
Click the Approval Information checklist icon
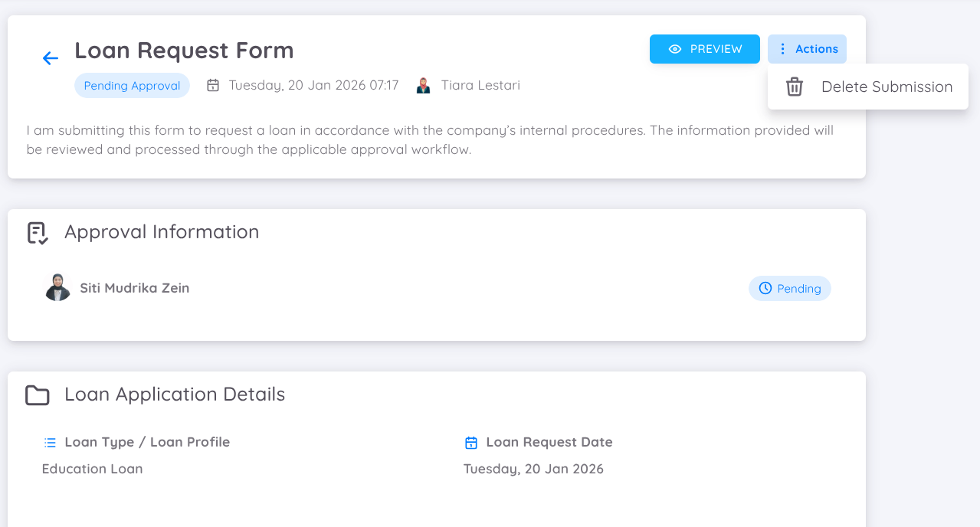38,233
